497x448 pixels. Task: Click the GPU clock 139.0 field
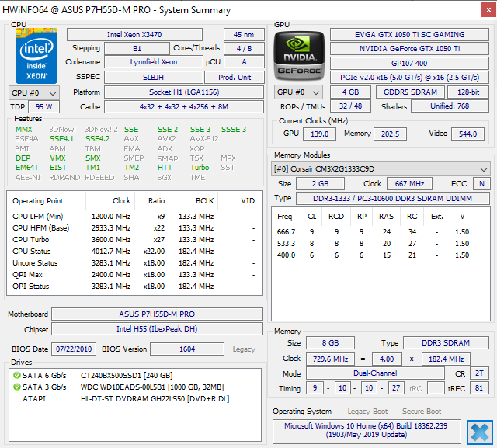click(319, 134)
